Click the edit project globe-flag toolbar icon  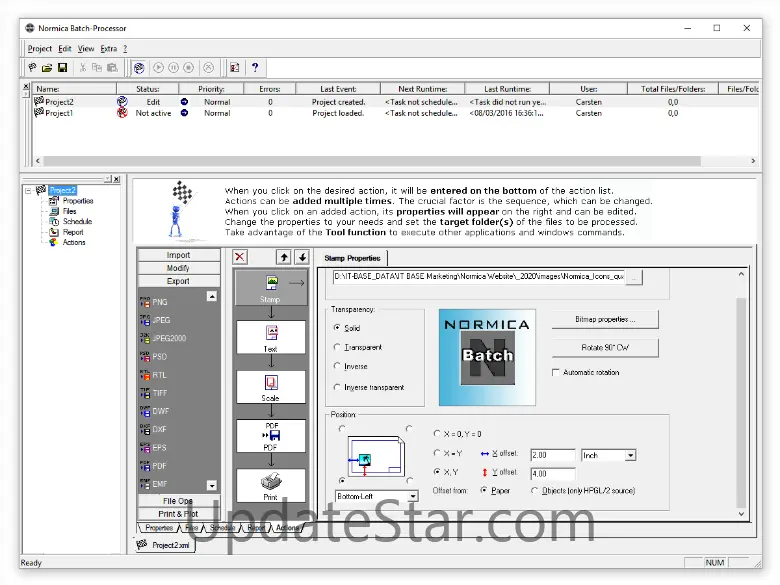(139, 68)
